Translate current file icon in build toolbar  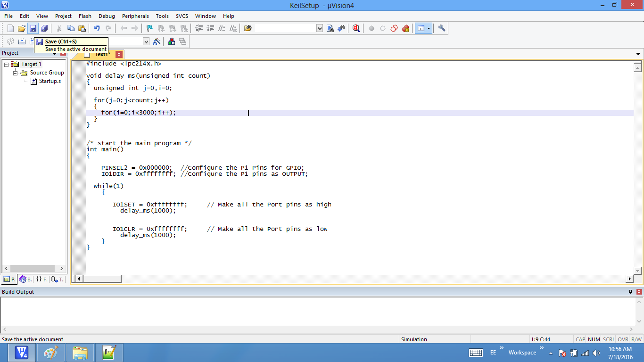(x=10, y=41)
